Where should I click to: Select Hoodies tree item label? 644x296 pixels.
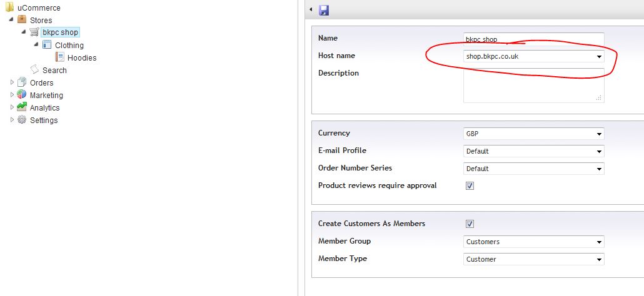(82, 58)
